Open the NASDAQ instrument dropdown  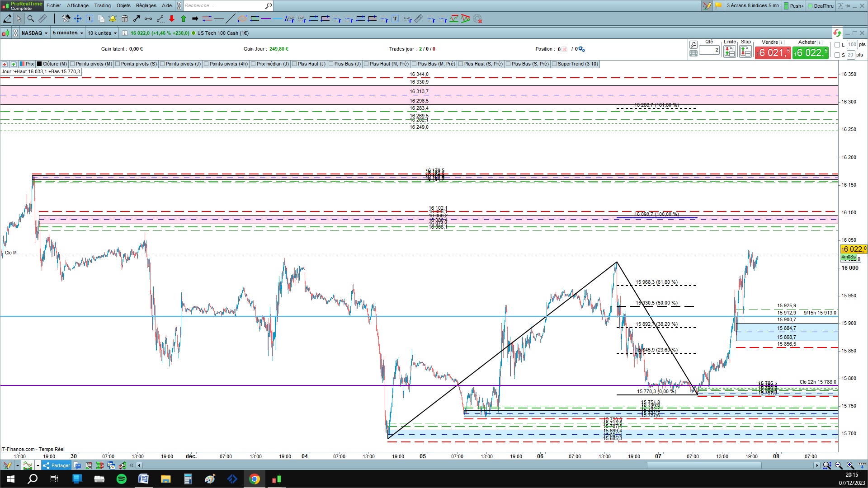tap(34, 33)
